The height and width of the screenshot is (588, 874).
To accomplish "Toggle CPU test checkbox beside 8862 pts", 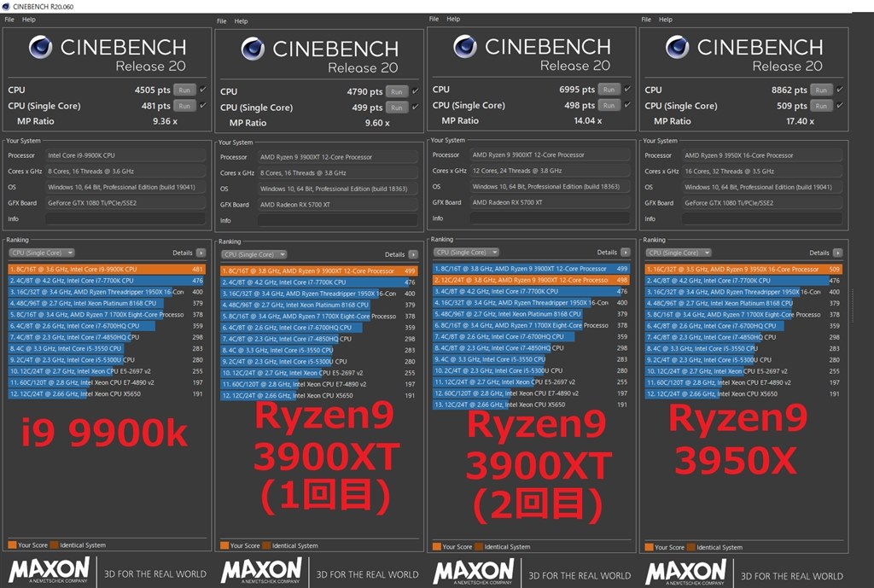I will (840, 89).
